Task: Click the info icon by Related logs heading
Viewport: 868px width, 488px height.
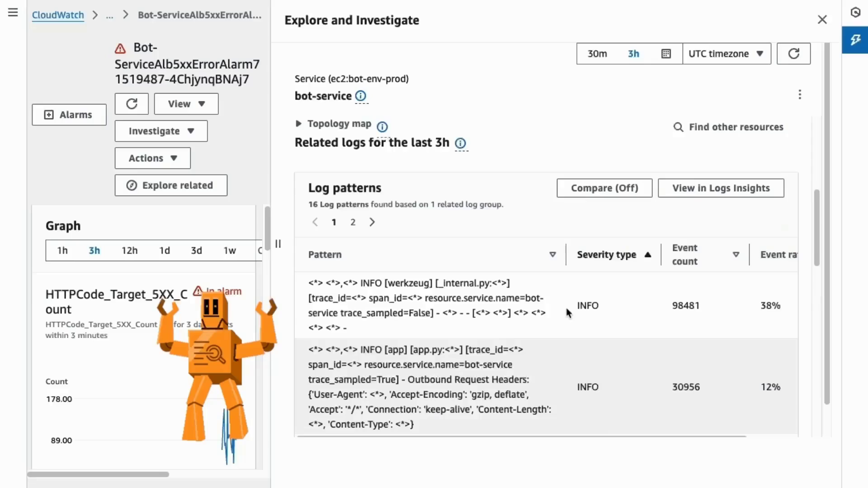Action: click(x=460, y=143)
